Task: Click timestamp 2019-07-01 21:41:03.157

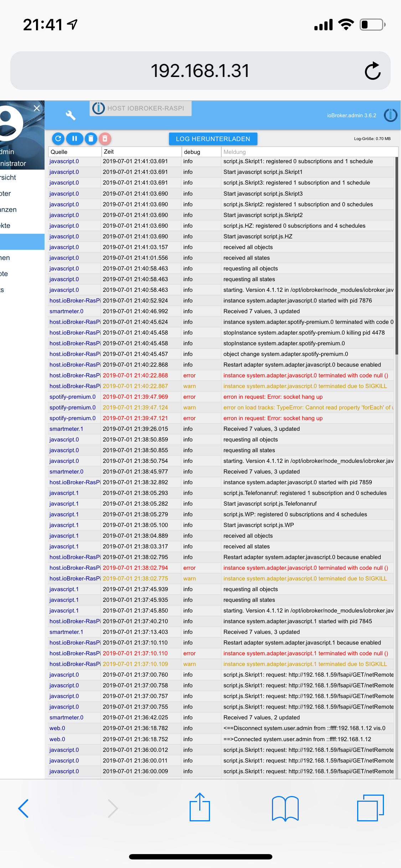Action: coord(135,247)
